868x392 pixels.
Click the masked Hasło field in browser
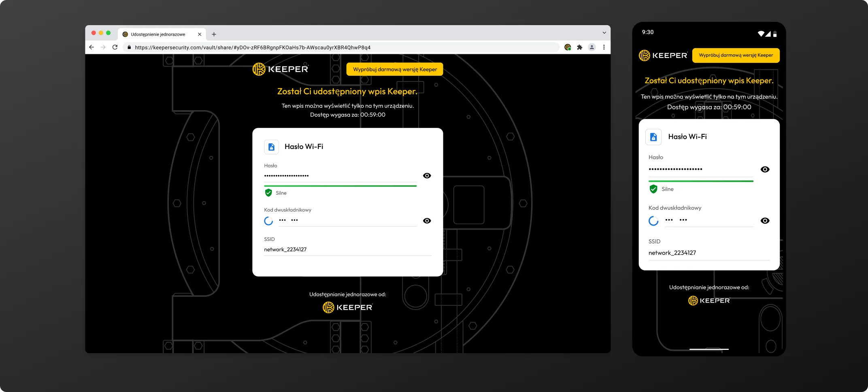click(340, 176)
